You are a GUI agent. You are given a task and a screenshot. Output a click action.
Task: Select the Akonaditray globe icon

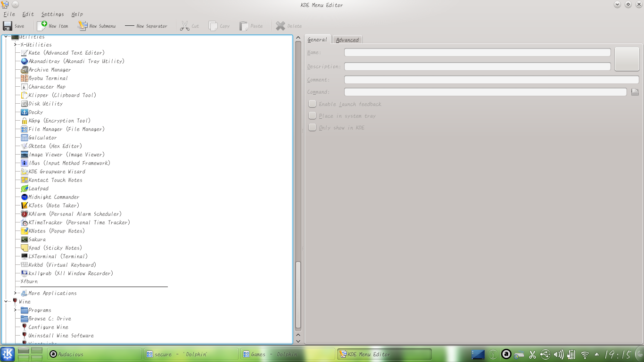[25, 61]
